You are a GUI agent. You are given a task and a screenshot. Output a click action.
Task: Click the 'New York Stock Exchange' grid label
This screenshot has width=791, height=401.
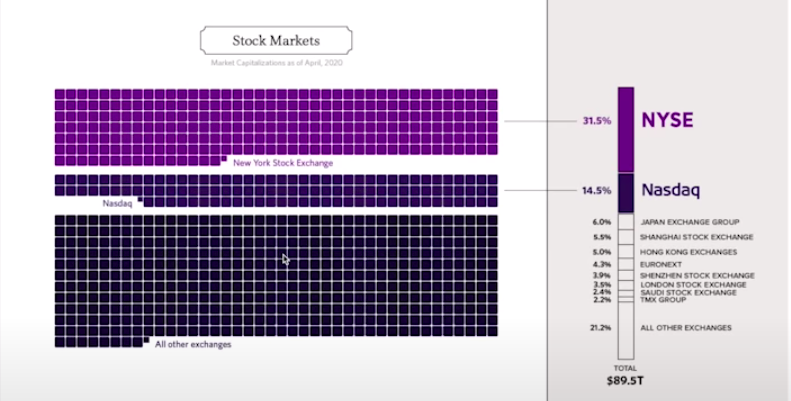(x=283, y=163)
